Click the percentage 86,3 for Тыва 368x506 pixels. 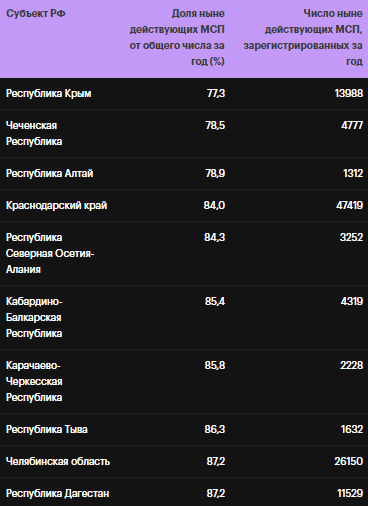tap(215, 429)
